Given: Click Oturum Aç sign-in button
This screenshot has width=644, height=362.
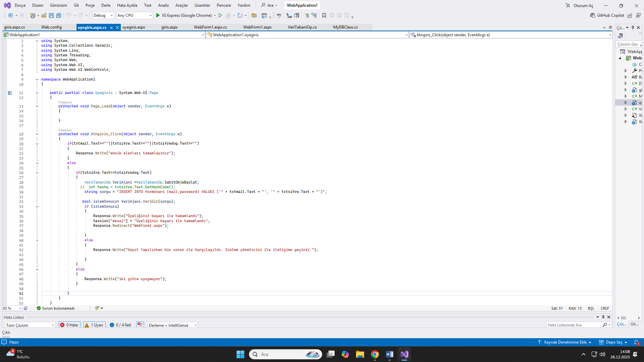Looking at the screenshot, I should 580,5.
